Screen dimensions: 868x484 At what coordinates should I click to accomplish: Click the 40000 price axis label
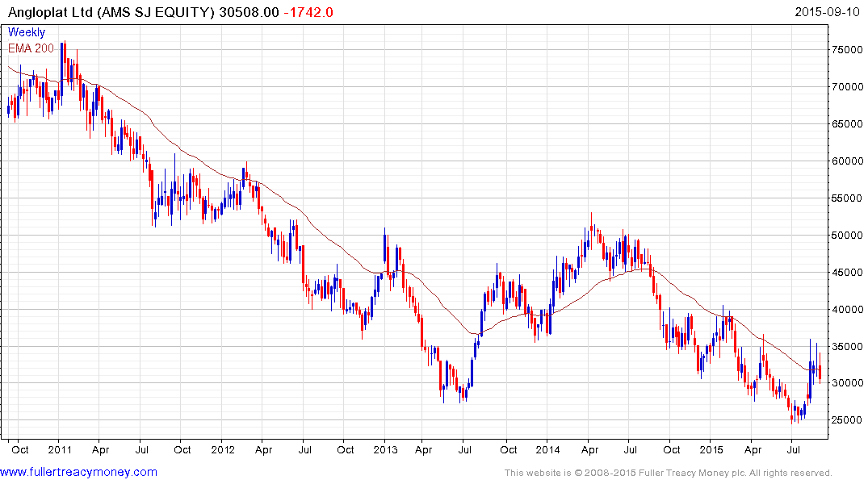[847, 309]
